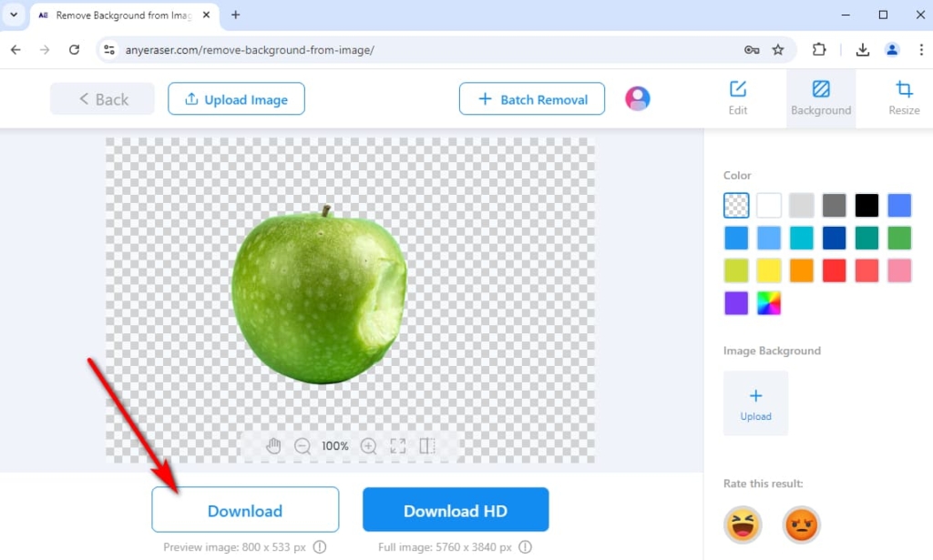933x560 pixels.
Task: Switch to the Background tab
Action: pos(821,98)
